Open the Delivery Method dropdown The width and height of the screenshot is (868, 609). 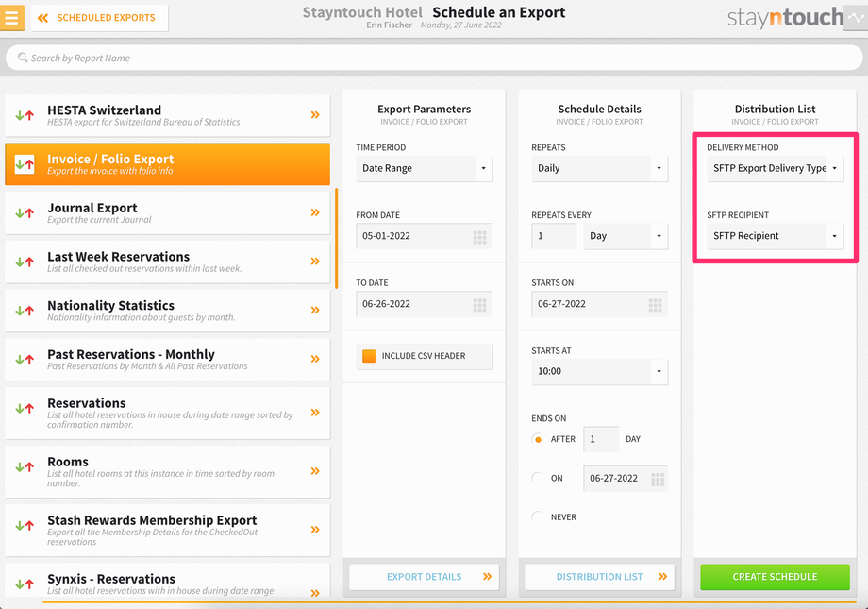tap(775, 168)
